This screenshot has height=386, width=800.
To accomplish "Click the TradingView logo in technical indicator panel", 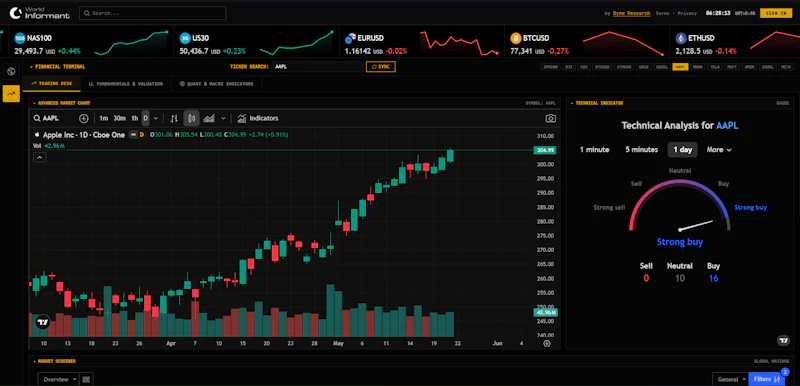I will click(x=783, y=340).
